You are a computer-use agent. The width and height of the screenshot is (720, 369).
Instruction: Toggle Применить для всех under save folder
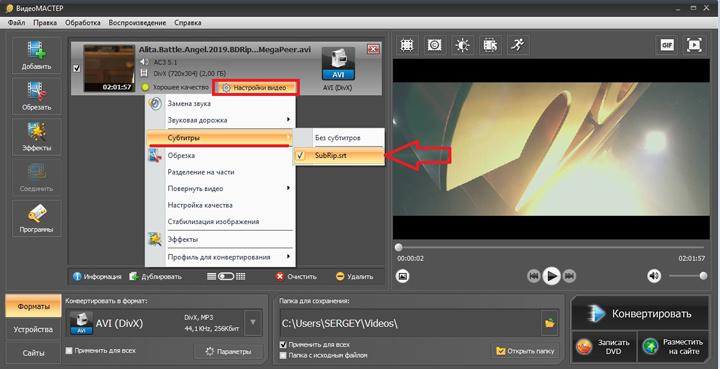[x=283, y=344]
